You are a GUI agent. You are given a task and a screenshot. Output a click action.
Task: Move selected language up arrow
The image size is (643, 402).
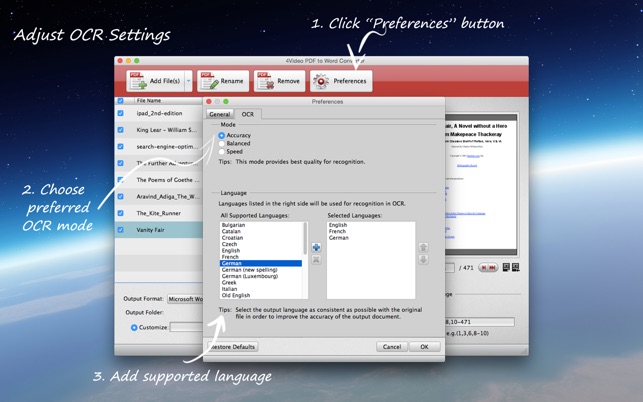[423, 247]
